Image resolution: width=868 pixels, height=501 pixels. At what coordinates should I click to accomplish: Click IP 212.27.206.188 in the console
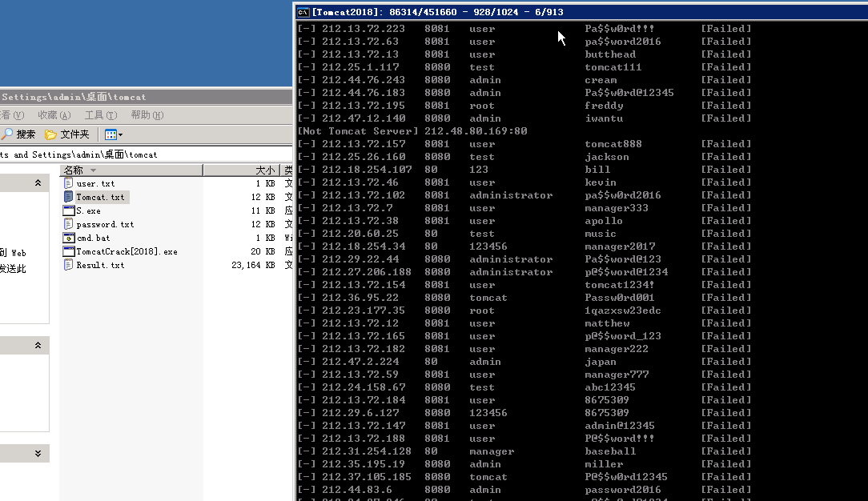[x=367, y=272]
